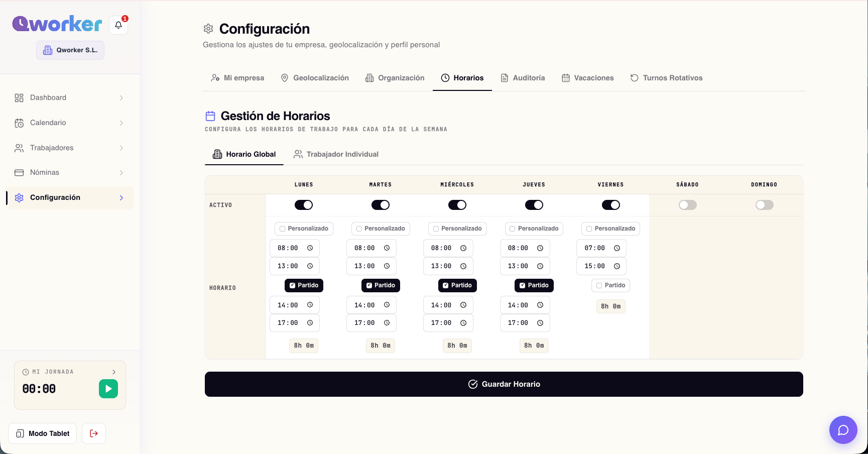Start the workday with green play button

click(x=108, y=389)
